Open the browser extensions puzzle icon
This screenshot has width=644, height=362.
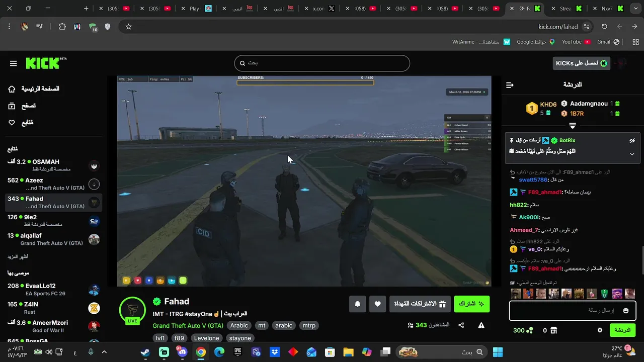point(62,27)
